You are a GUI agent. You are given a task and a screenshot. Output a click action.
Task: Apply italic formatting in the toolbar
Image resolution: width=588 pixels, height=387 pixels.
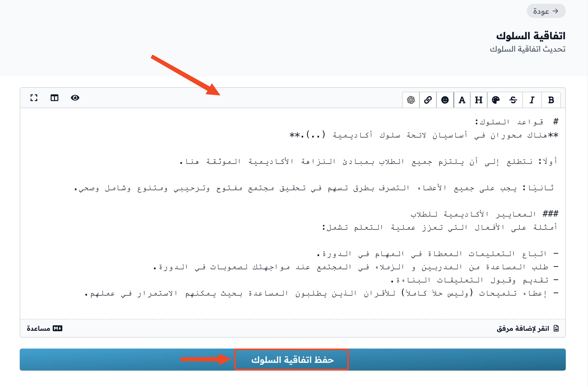click(x=532, y=100)
